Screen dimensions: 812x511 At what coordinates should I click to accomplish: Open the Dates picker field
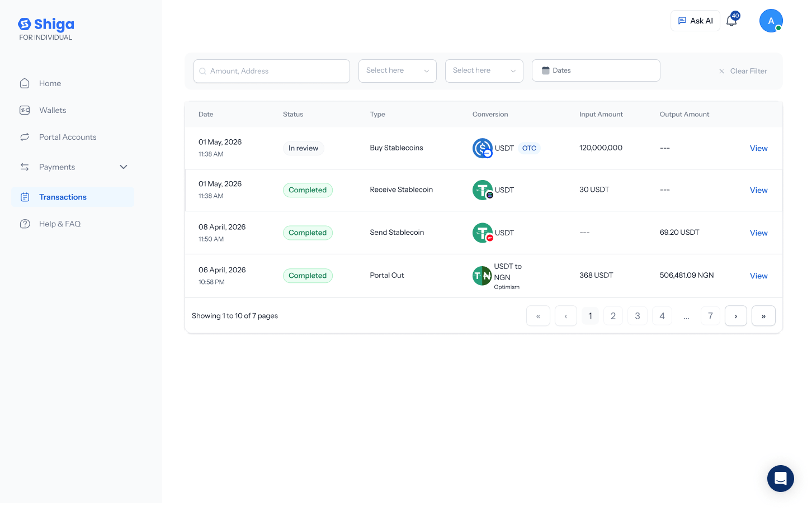click(596, 70)
